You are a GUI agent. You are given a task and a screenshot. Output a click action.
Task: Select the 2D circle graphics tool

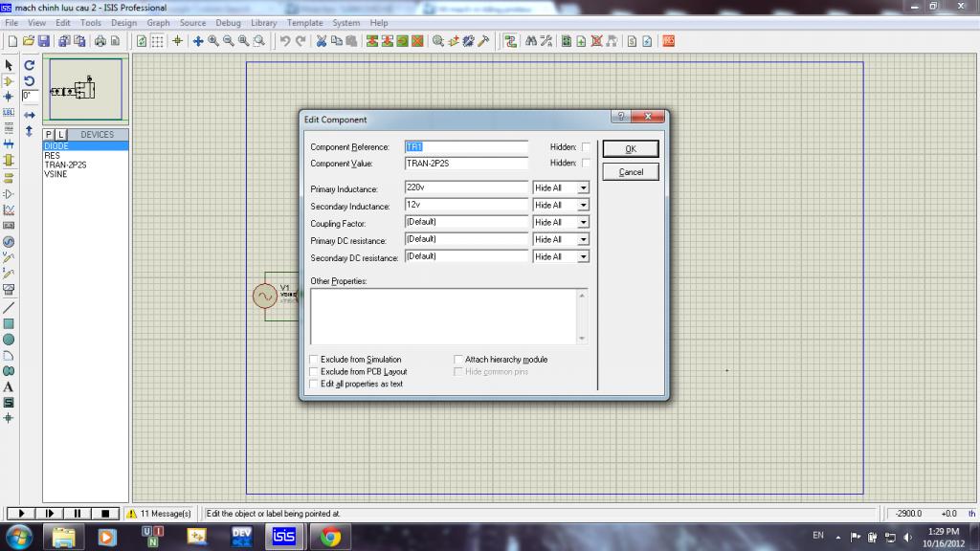point(9,340)
